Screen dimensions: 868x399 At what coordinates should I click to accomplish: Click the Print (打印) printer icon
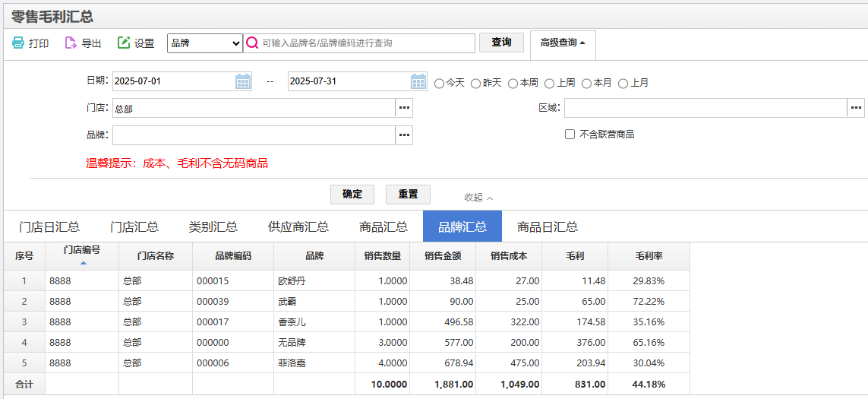18,43
